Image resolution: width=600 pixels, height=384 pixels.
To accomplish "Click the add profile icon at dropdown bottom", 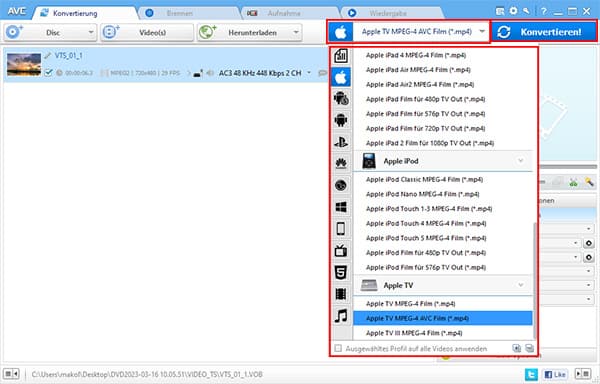I will coord(517,348).
